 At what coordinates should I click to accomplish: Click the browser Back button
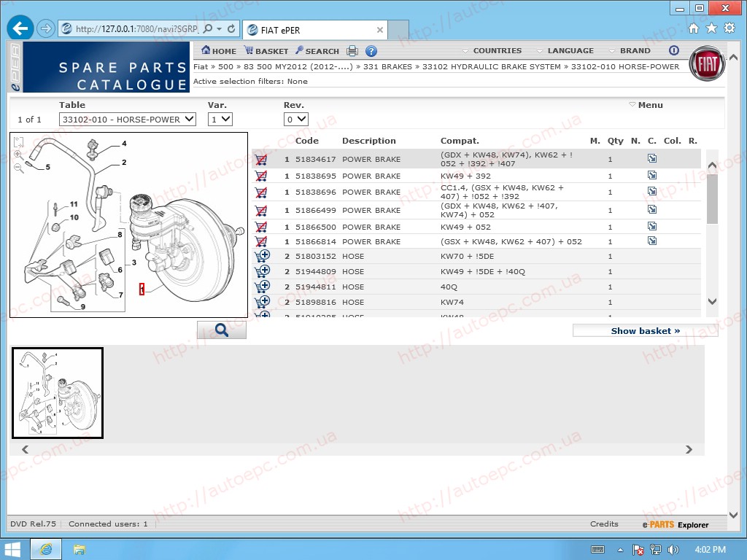[x=20, y=28]
